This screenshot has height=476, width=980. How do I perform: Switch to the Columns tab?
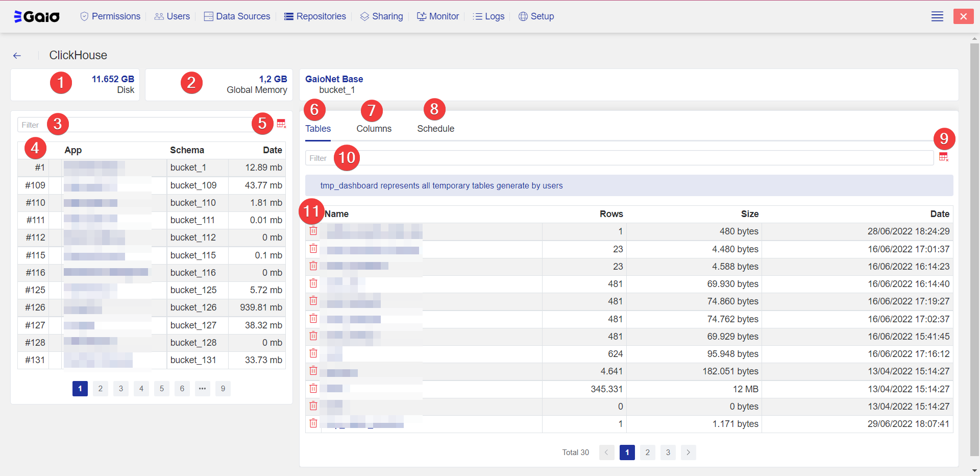(374, 129)
